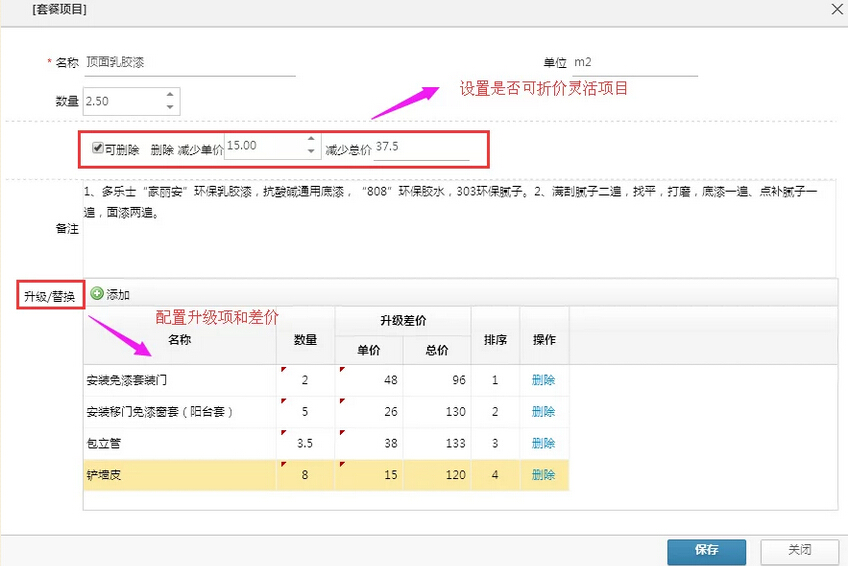Sort by the 排序 column header
This screenshot has width=848, height=566.
click(x=495, y=340)
